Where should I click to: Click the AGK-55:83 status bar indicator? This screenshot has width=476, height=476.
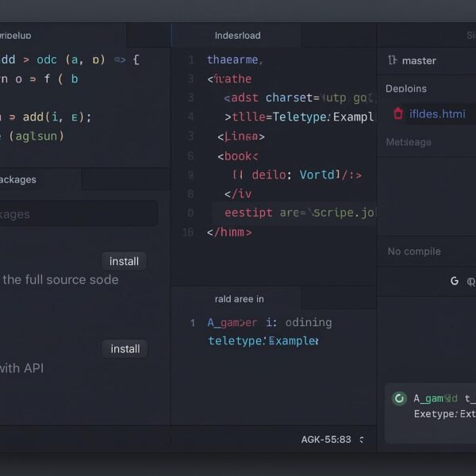(x=325, y=440)
